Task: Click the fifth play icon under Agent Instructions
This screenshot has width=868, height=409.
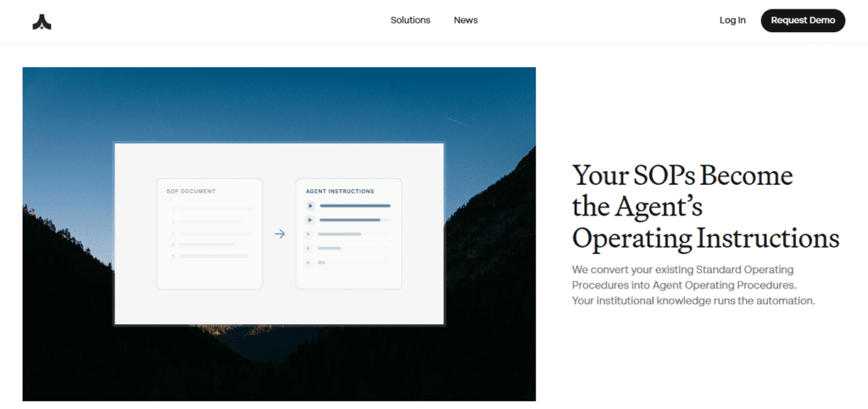Action: [x=310, y=263]
